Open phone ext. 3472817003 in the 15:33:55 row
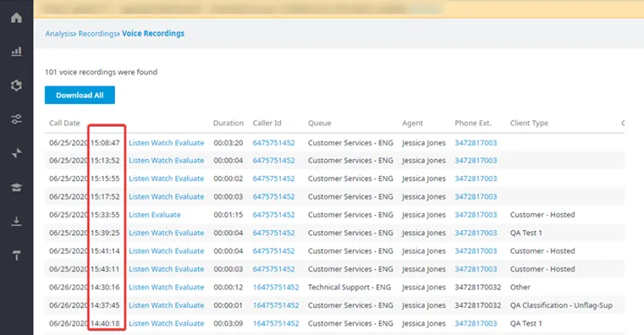644x335 pixels. click(476, 215)
